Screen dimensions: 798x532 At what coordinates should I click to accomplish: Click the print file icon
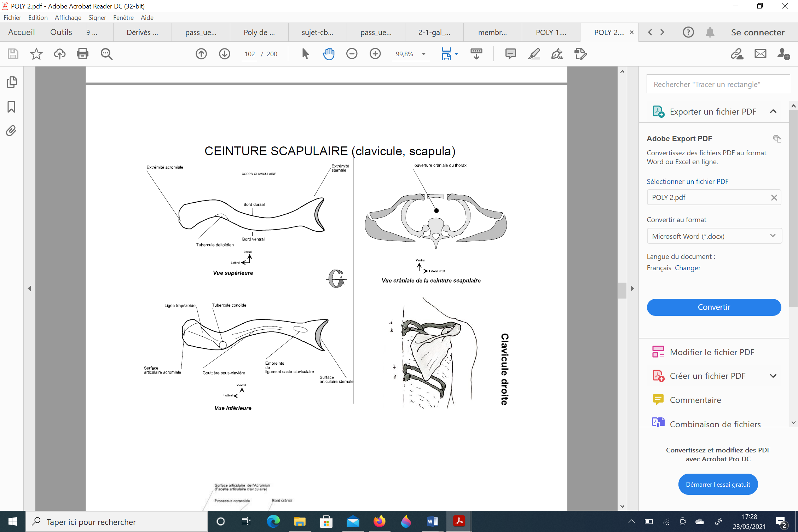point(82,54)
